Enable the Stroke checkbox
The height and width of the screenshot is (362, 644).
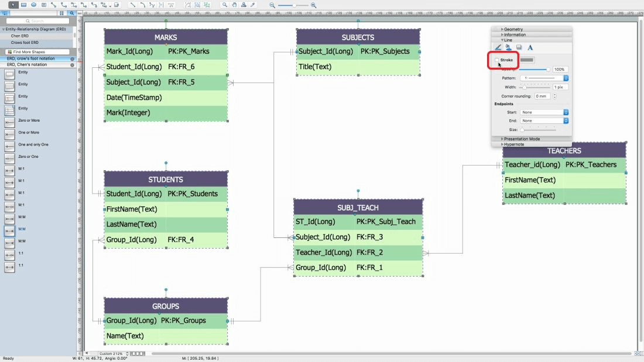tap(497, 60)
